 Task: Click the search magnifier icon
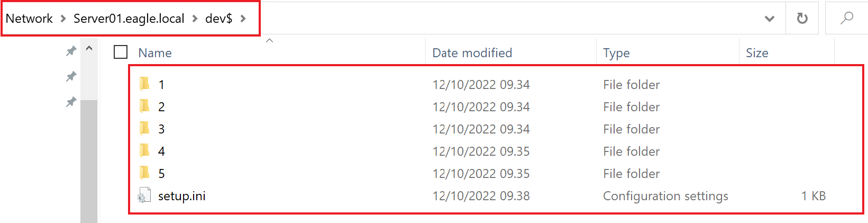[846, 19]
